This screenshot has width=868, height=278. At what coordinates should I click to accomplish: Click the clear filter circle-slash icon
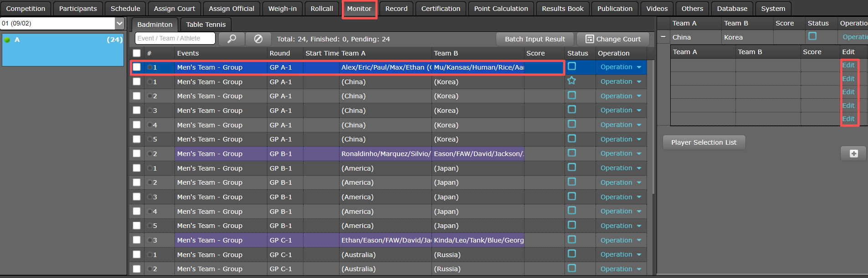click(x=258, y=39)
